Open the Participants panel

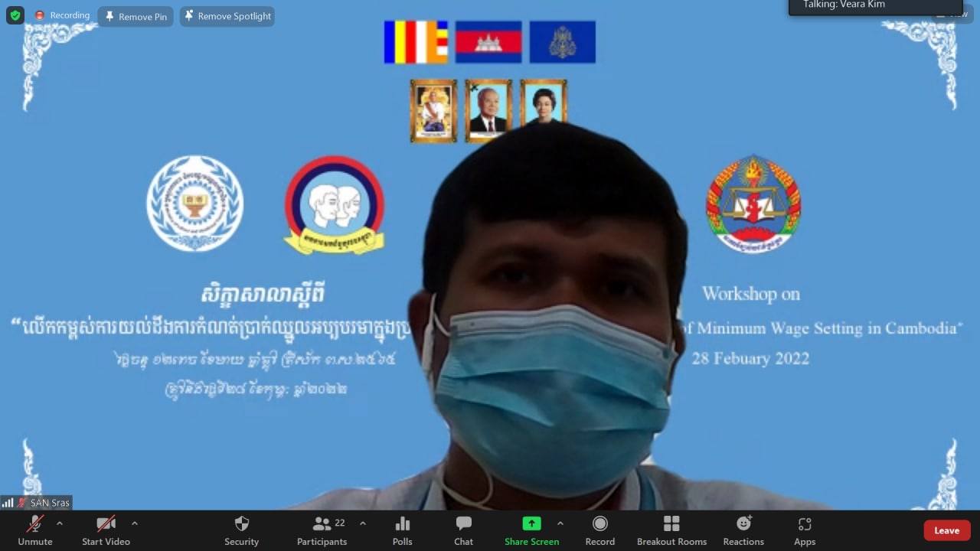point(322,530)
